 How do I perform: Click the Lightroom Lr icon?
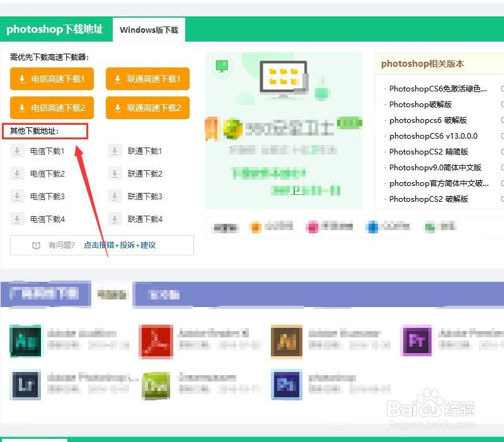[25, 385]
